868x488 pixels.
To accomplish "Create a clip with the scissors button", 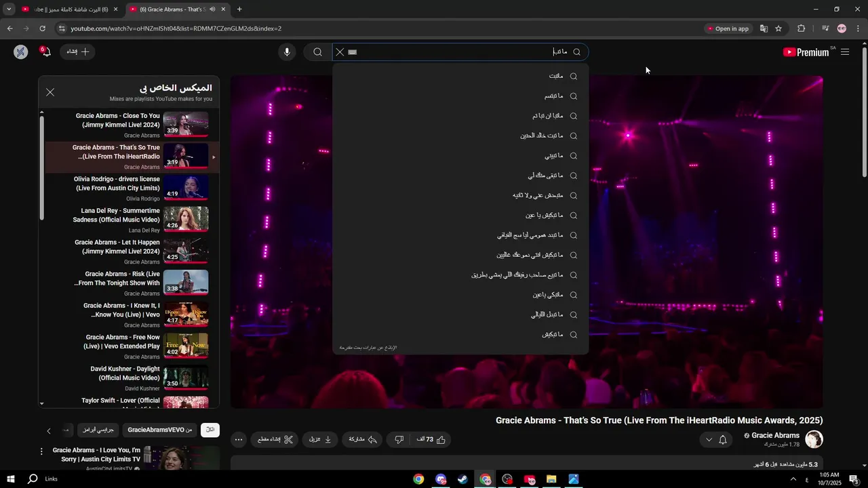I will click(275, 440).
